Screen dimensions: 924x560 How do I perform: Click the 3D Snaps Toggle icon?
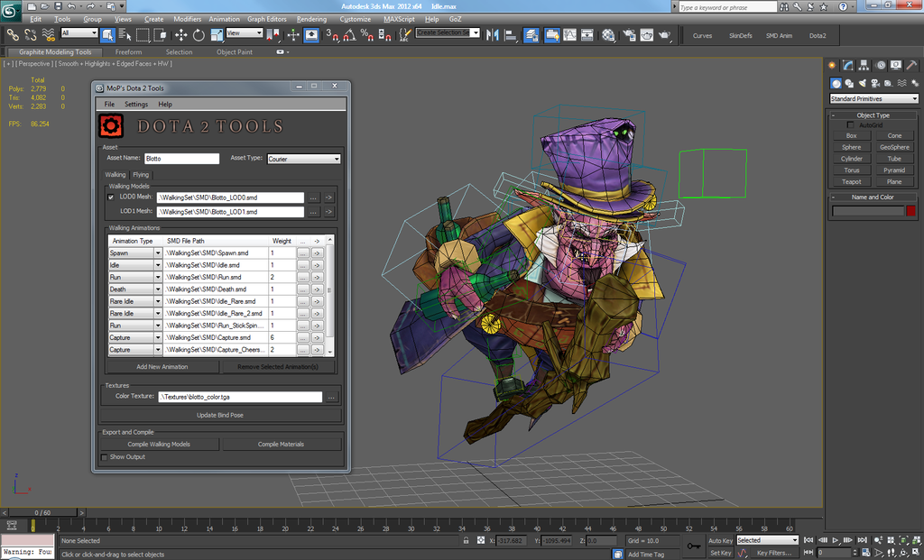(332, 35)
